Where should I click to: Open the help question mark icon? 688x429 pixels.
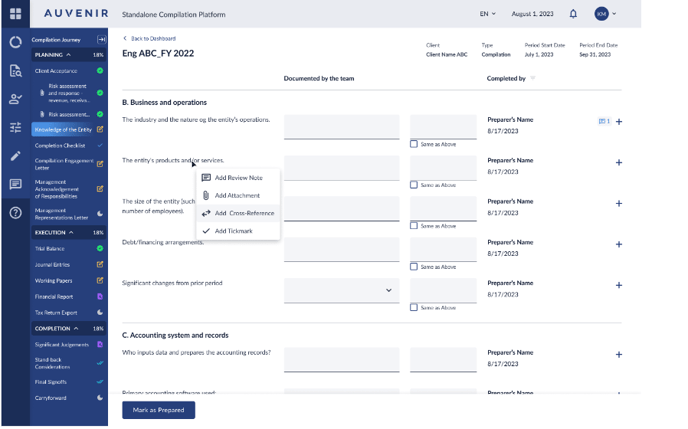[x=15, y=213]
